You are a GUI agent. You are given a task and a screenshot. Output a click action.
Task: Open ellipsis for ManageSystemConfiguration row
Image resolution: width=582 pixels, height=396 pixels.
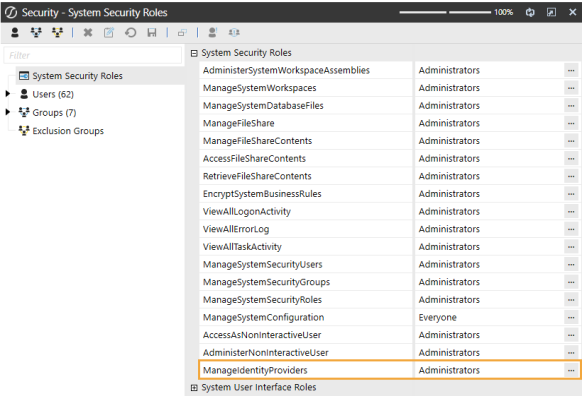tap(571, 317)
